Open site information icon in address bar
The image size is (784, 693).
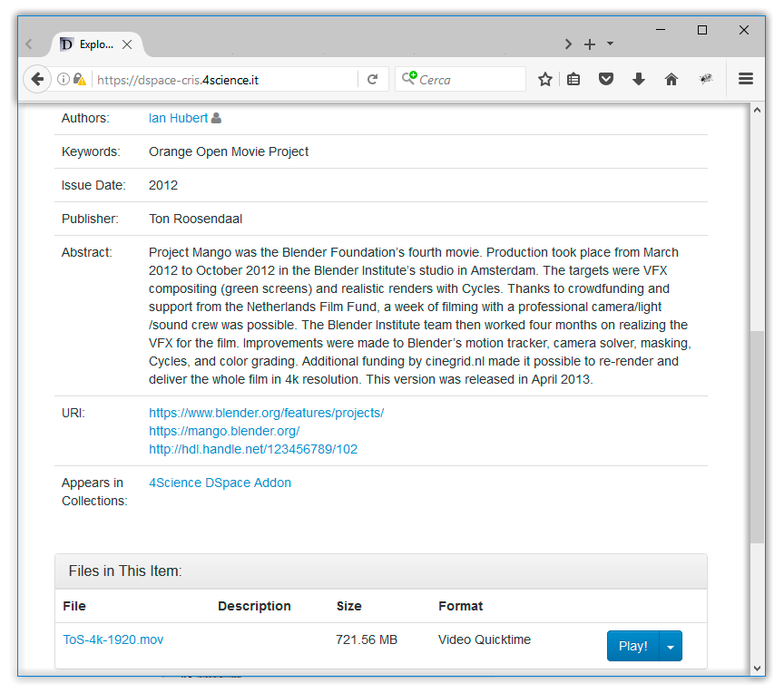[63, 79]
